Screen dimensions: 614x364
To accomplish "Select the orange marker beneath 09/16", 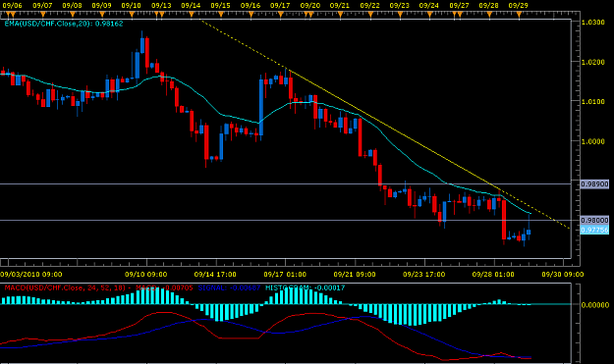I will (251, 15).
